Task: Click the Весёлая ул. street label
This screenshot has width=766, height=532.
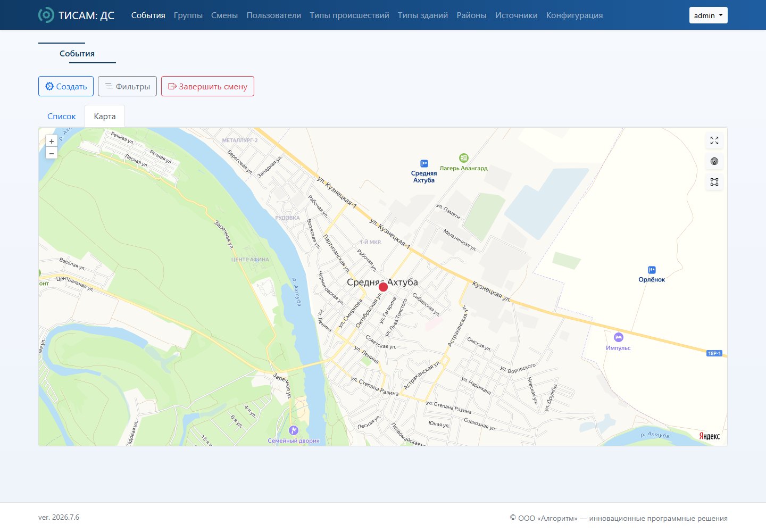Action: (x=72, y=264)
